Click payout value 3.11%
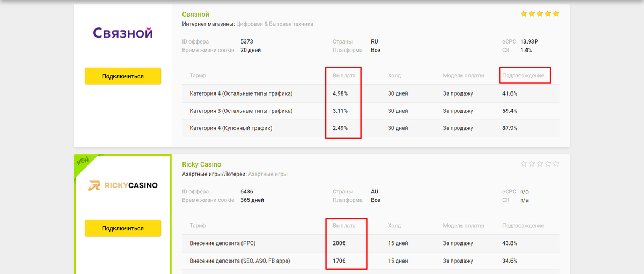644x274 pixels. point(340,111)
